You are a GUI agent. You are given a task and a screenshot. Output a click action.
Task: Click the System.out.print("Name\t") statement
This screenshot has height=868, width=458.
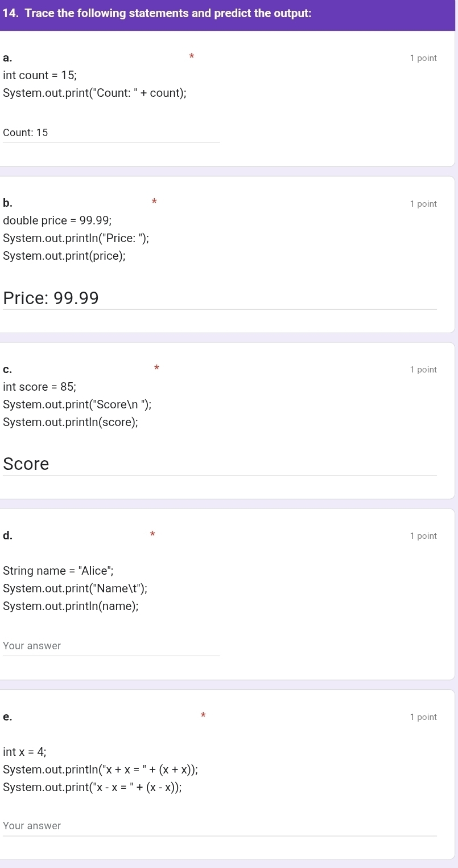coord(75,589)
